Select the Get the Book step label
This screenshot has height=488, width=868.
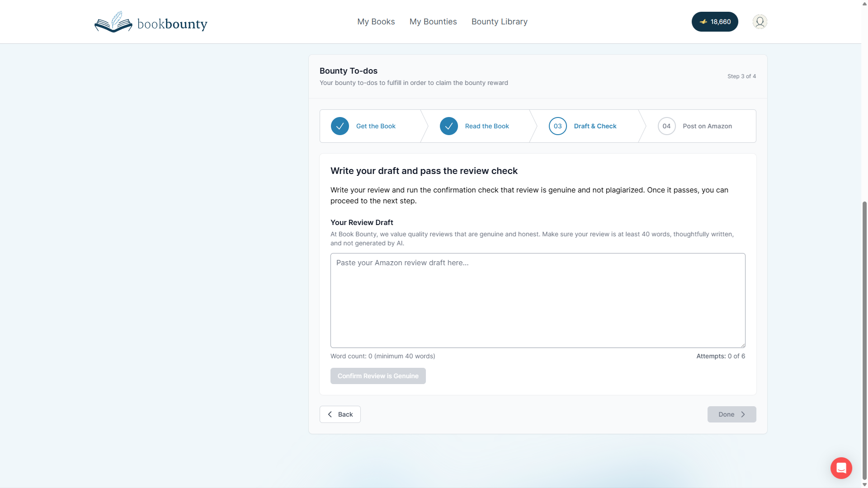(376, 126)
